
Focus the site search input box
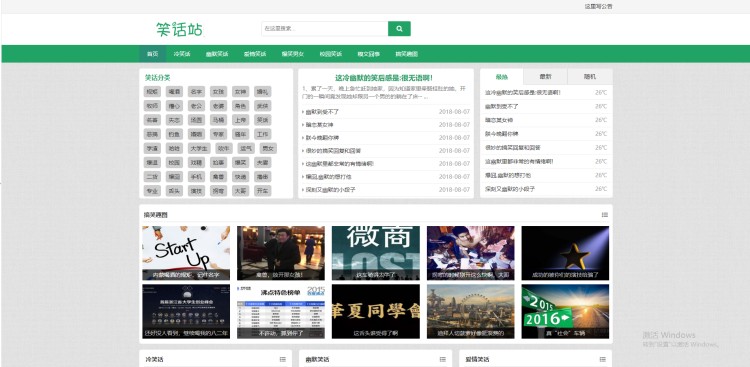click(x=324, y=29)
